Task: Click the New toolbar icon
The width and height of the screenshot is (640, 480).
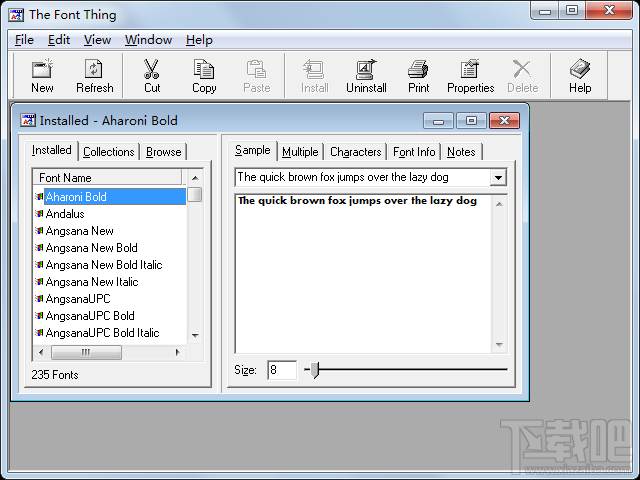Action: pos(42,69)
